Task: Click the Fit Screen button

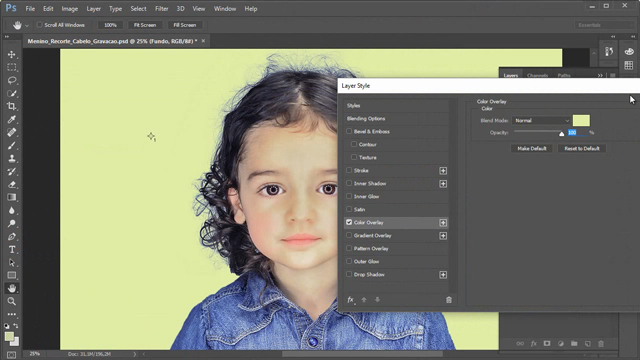Action: point(145,25)
